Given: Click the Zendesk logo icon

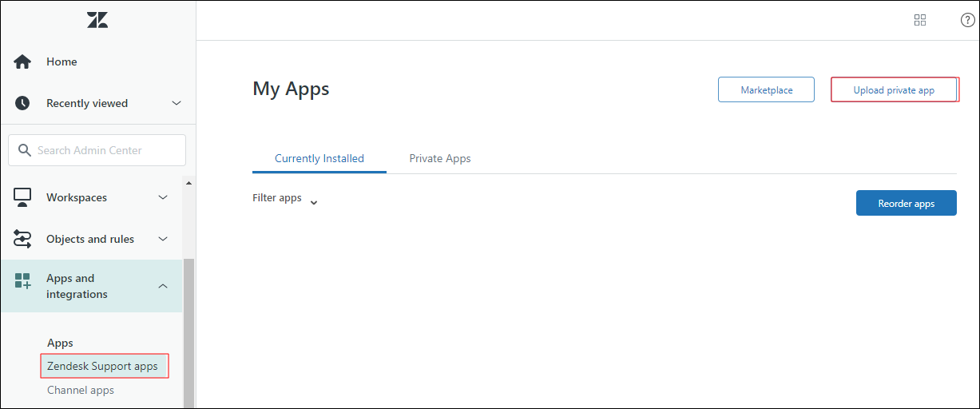Looking at the screenshot, I should [x=97, y=20].
